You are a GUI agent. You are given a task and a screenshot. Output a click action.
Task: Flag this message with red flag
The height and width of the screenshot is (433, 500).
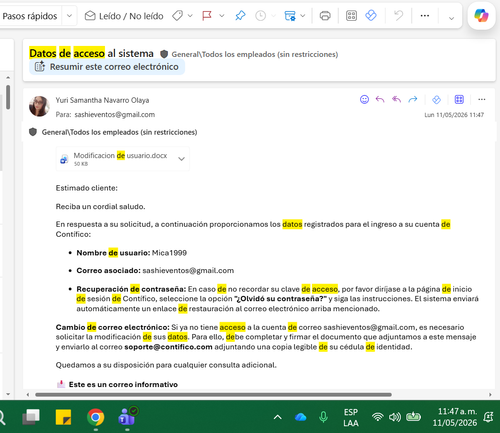(207, 16)
